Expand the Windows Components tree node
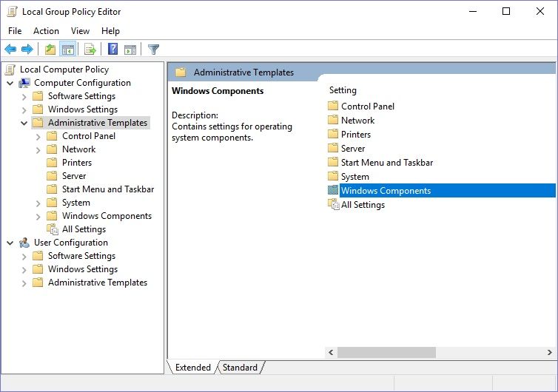Image resolution: width=558 pixels, height=392 pixels. (x=38, y=216)
